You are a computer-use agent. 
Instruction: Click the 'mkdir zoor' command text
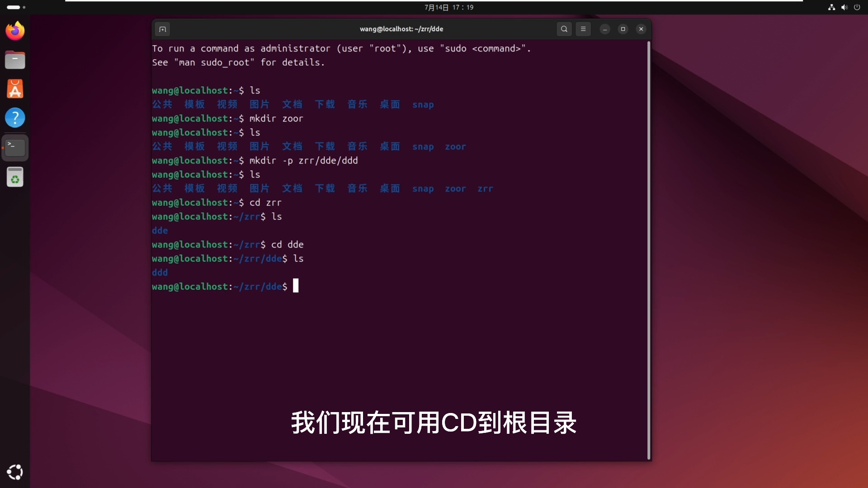(x=276, y=118)
